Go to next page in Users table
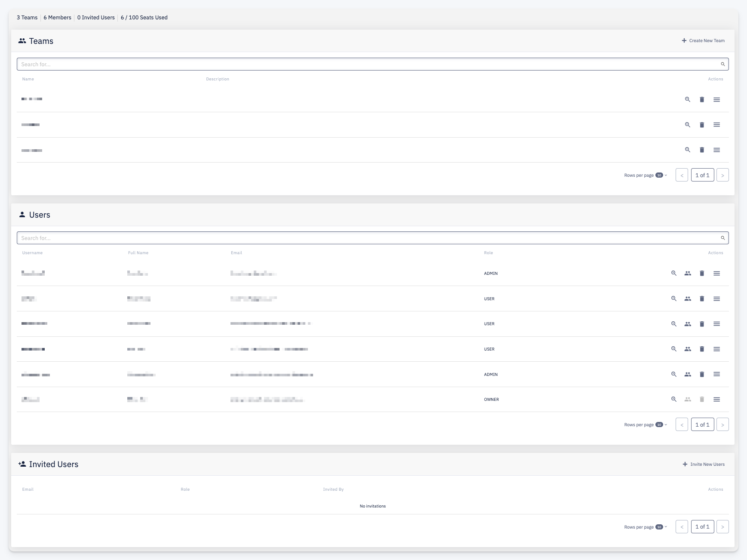This screenshot has width=747, height=560. (722, 425)
